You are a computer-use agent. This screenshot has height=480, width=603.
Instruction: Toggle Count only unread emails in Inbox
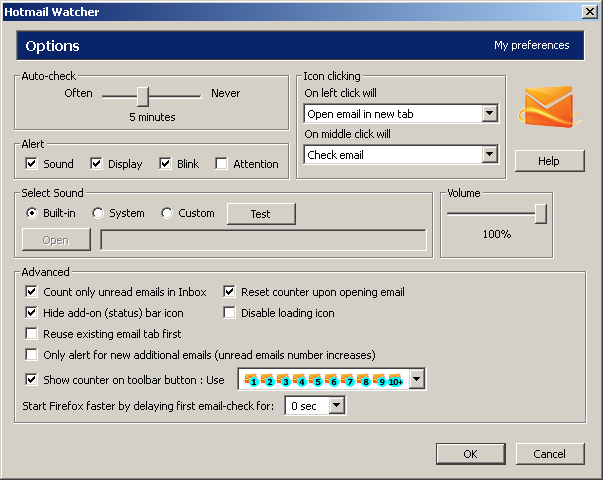[x=32, y=292]
